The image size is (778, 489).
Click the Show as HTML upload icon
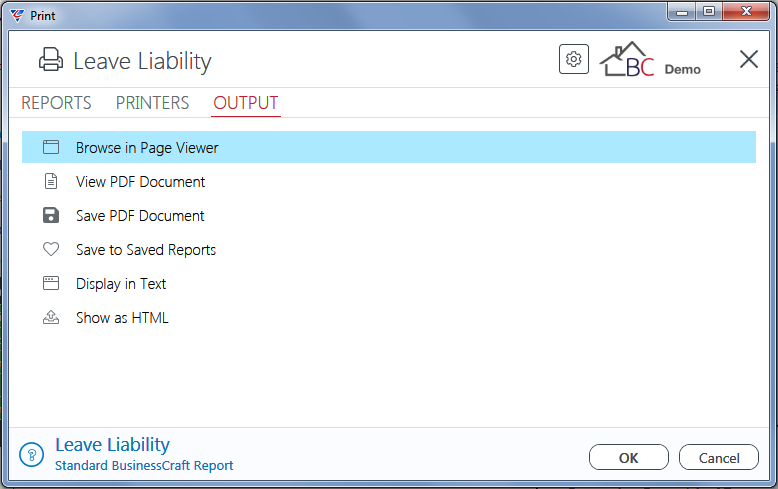51,317
